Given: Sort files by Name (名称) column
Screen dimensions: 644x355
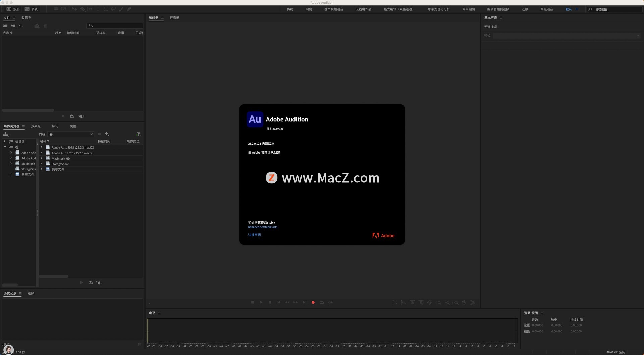Looking at the screenshot, I should (8, 33).
